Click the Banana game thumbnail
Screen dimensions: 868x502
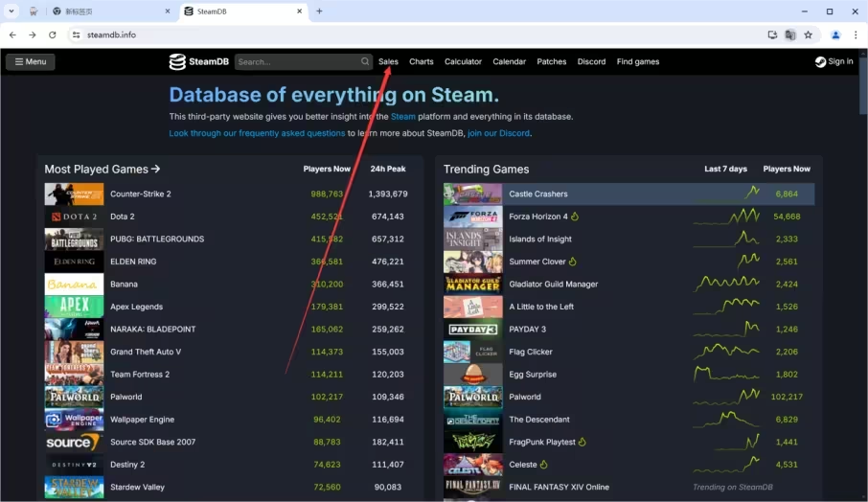[74, 284]
